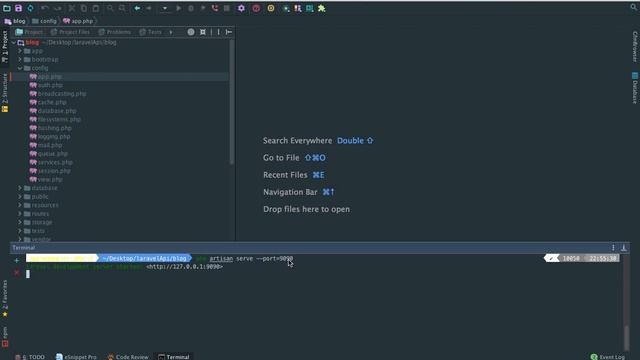The image size is (640, 360).
Task: Close terminal session with red X
Action: pos(16,273)
